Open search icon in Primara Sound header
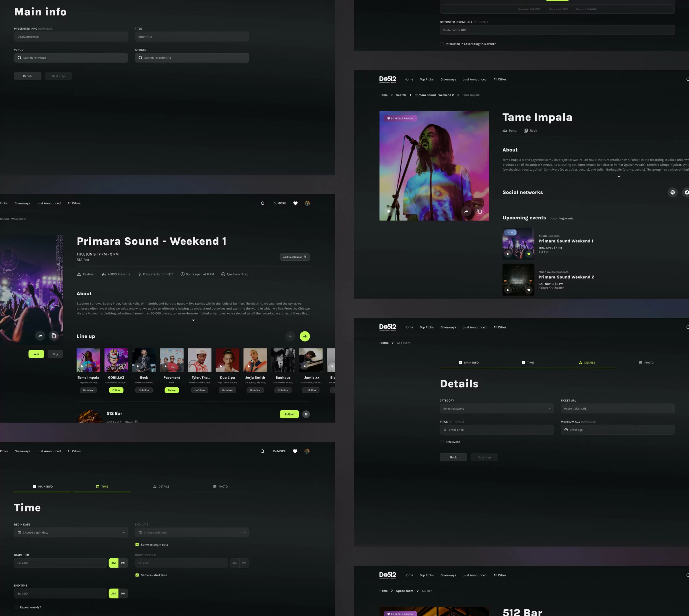Screen dimensions: 689x616 (x=263, y=204)
